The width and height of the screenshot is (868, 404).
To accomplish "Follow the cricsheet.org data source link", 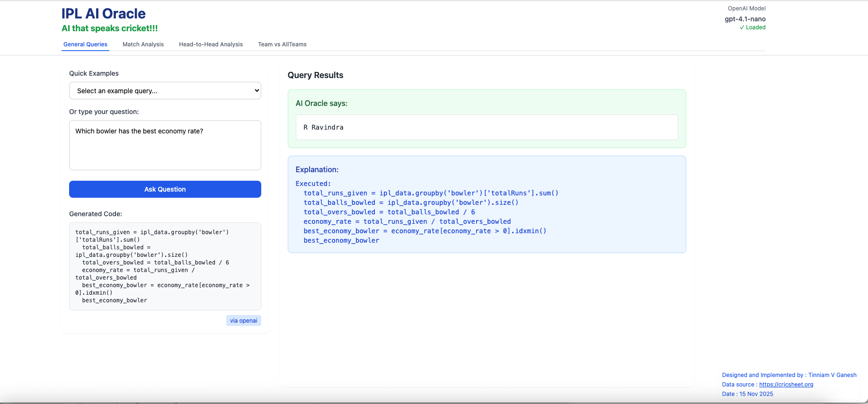I will [786, 385].
